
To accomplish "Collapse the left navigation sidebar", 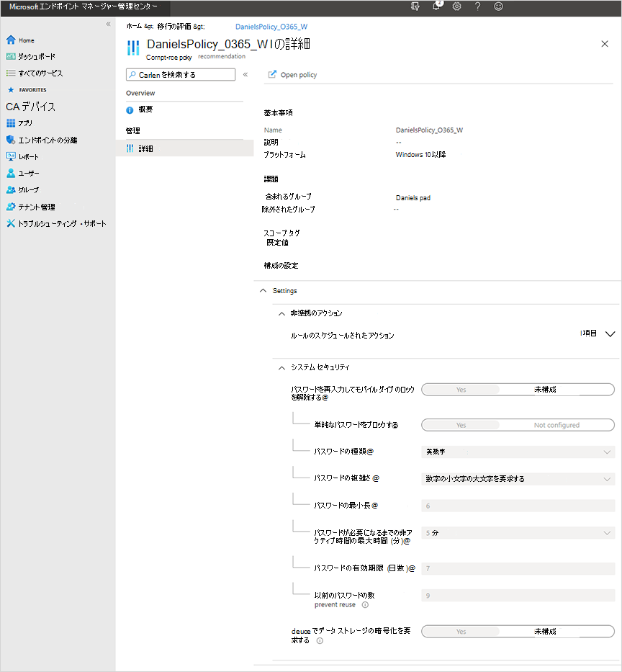I will [108, 24].
